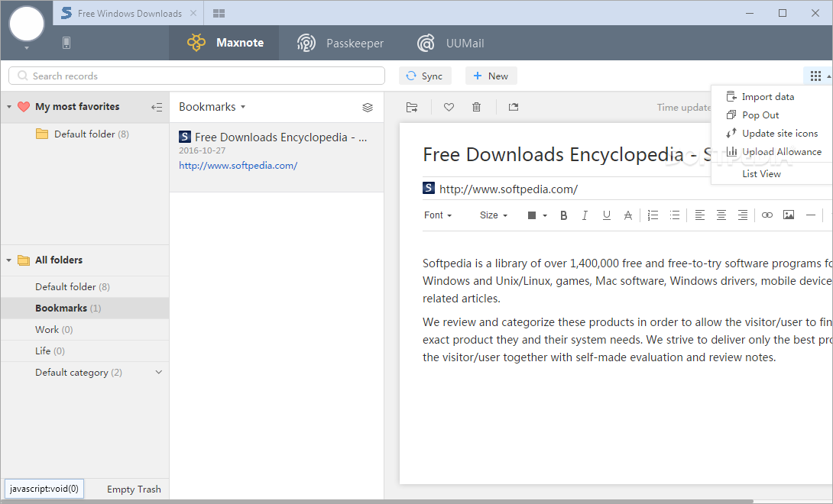Open the Font dropdown
The image size is (833, 504).
(438, 215)
